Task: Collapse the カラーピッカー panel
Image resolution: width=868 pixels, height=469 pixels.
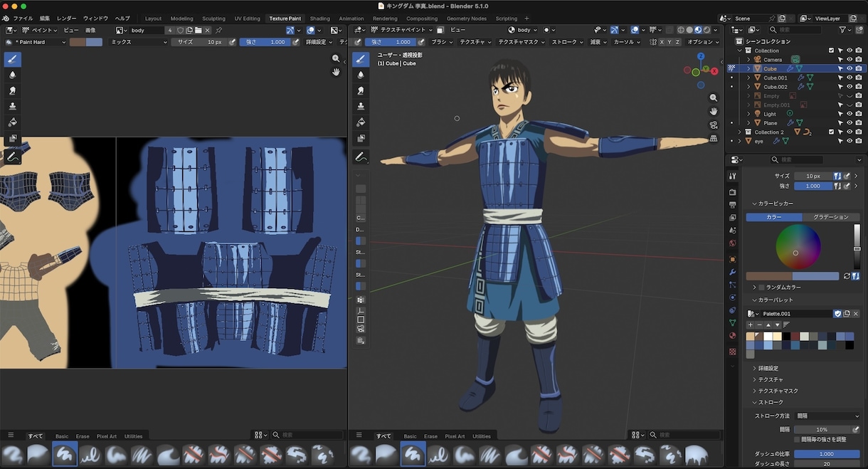Action: point(776,204)
